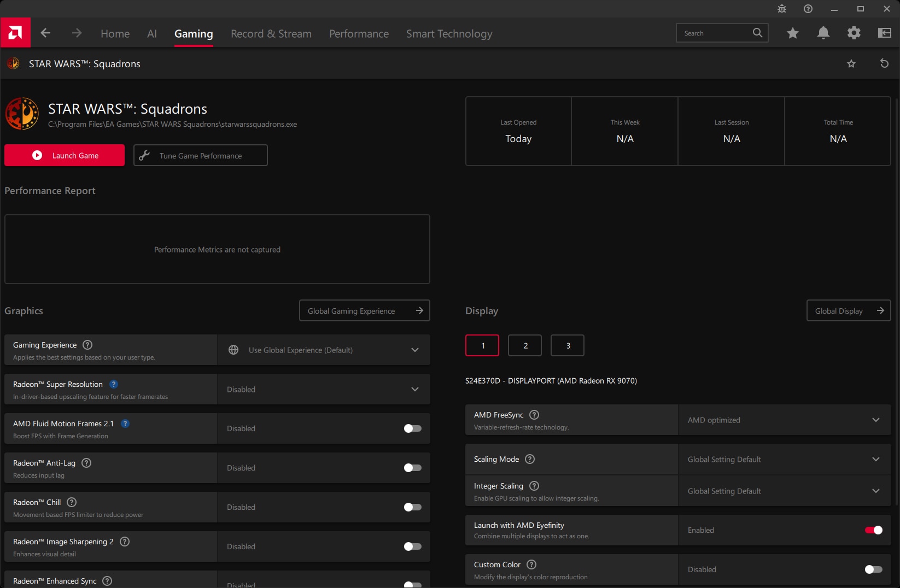
Task: Enable AMD Fluid Motion Frames 2.1
Action: coord(412,428)
